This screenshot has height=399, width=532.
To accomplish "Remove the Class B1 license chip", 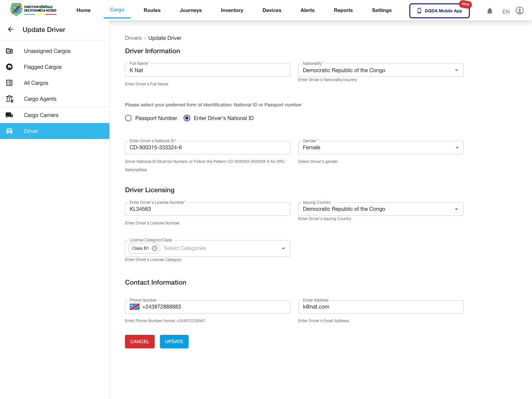I will [x=155, y=248].
